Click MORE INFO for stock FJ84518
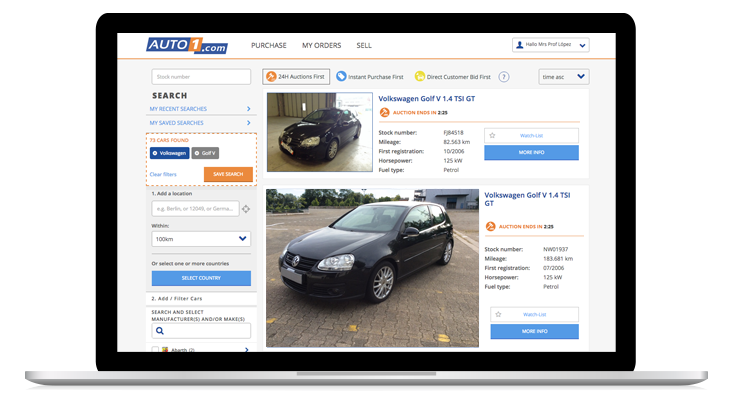Image resolution: width=733 pixels, height=405 pixels. (532, 152)
